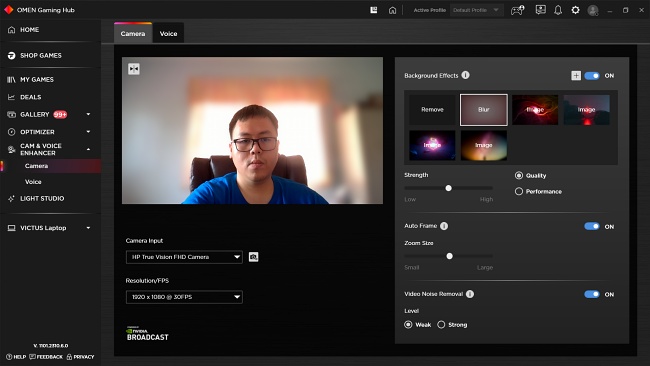Screen dimensions: 650x366
Task: Toggle the Auto Frame switch
Action: click(592, 226)
